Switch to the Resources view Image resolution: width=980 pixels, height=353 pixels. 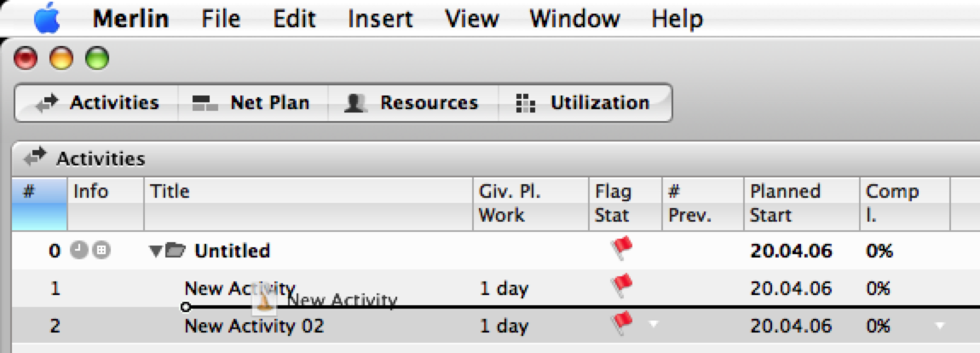412,103
